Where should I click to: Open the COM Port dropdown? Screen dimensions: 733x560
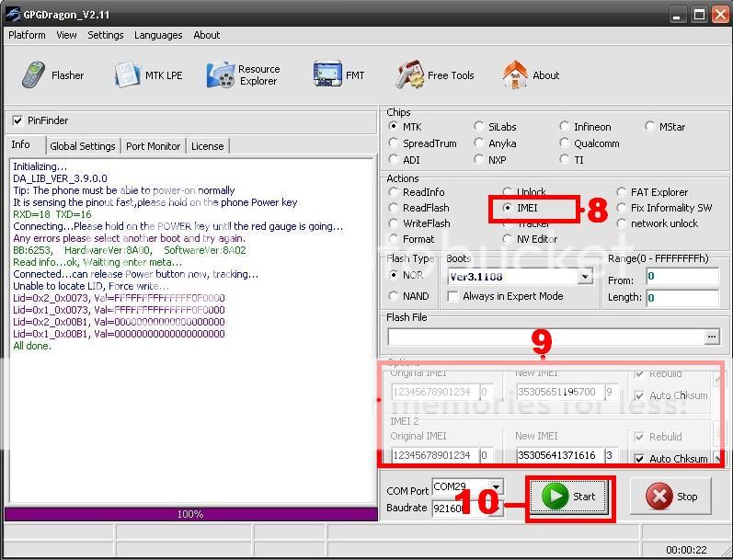[497, 486]
